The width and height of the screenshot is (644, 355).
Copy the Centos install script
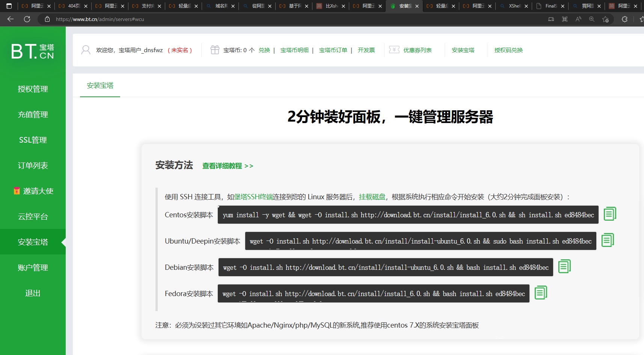click(610, 214)
